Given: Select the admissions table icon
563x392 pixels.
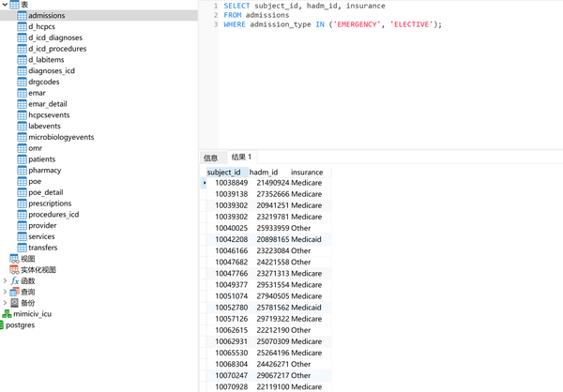Looking at the screenshot, I should click(x=22, y=15).
